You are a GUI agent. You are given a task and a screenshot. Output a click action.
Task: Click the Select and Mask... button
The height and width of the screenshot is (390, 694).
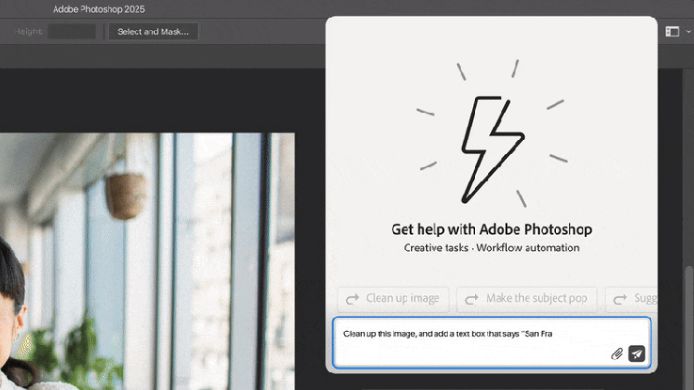coord(153,31)
